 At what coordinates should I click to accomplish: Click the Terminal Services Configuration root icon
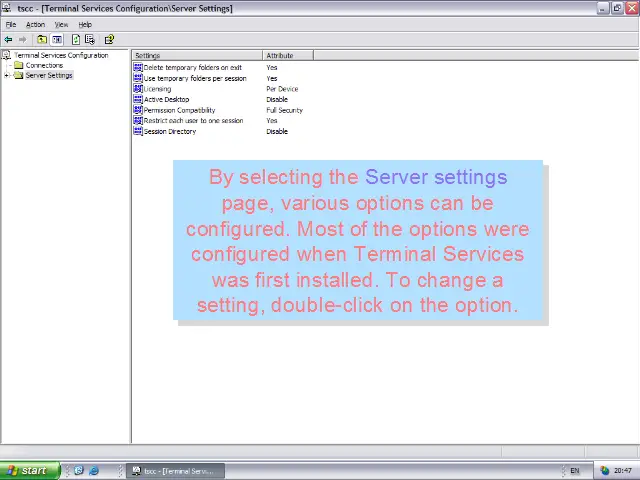[x=6, y=55]
